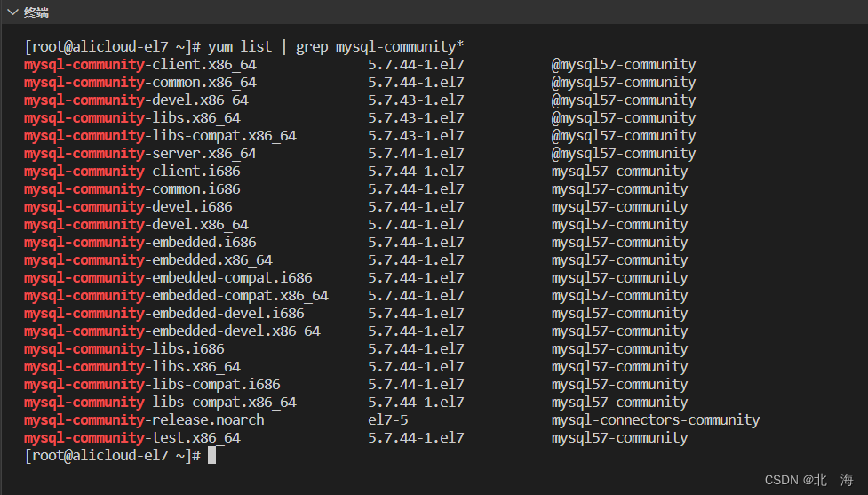Collapse the 终端 panel chevron
Image resolution: width=868 pixels, height=495 pixels.
[x=12, y=12]
